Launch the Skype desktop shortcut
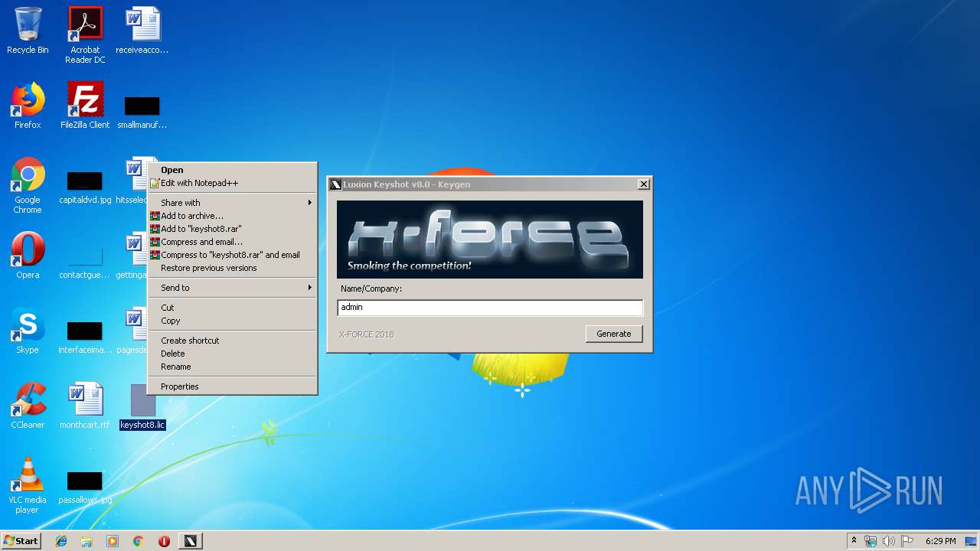 tap(28, 331)
